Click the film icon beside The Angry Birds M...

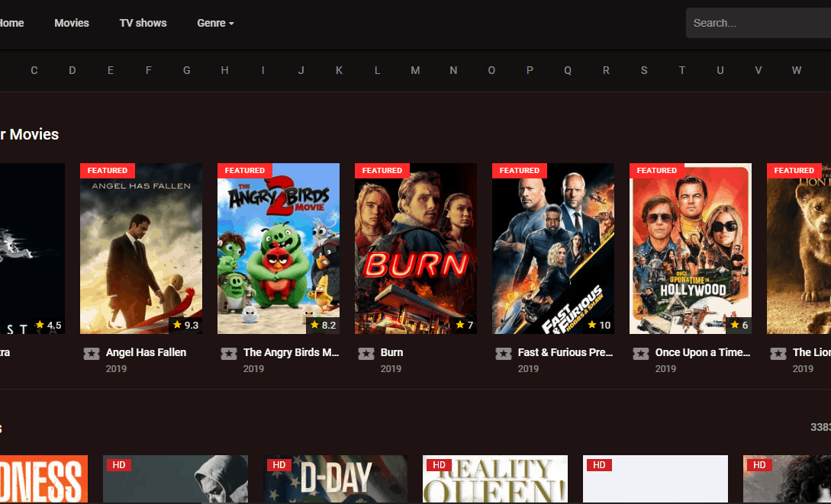pos(229,354)
